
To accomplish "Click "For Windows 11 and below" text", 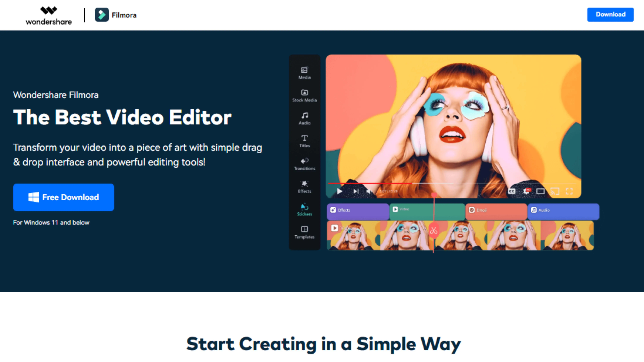I will point(51,222).
